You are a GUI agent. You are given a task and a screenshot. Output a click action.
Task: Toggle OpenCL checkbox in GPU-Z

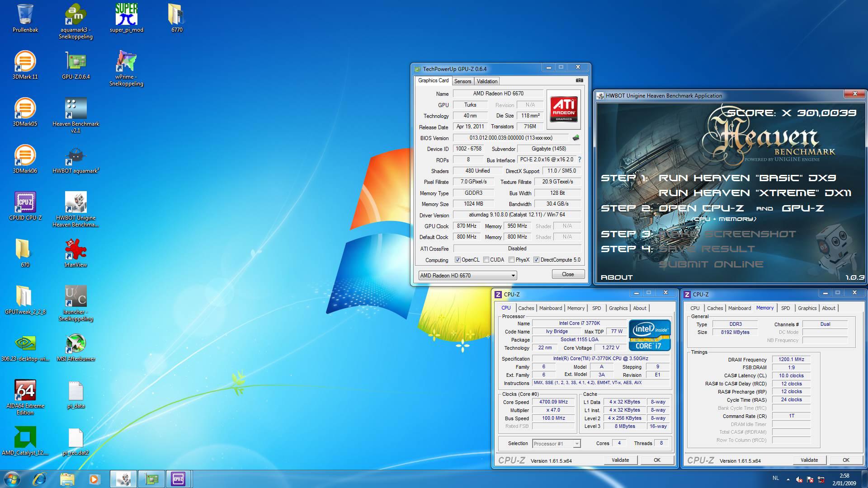[458, 260]
